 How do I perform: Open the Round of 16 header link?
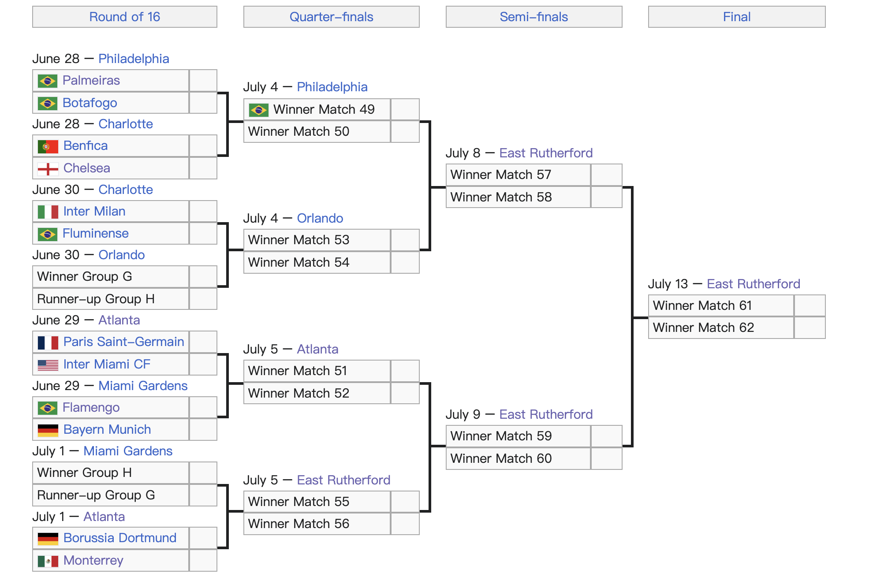pos(125,17)
